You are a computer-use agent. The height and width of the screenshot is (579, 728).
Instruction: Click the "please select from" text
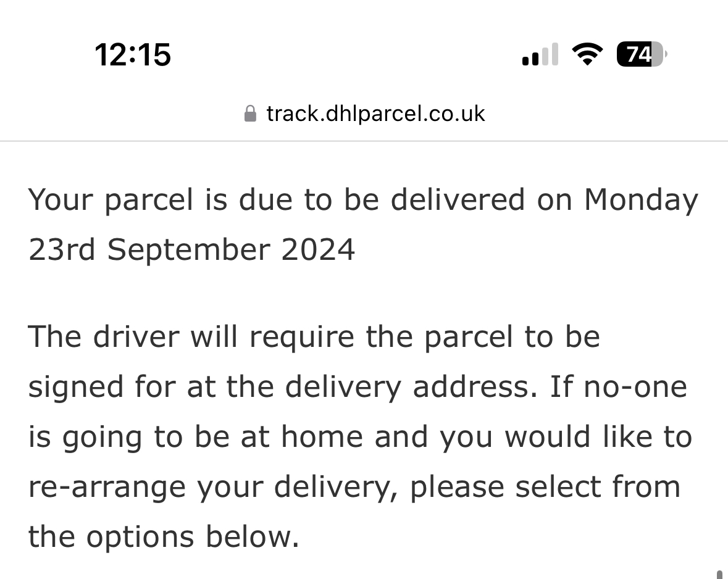[x=545, y=487]
